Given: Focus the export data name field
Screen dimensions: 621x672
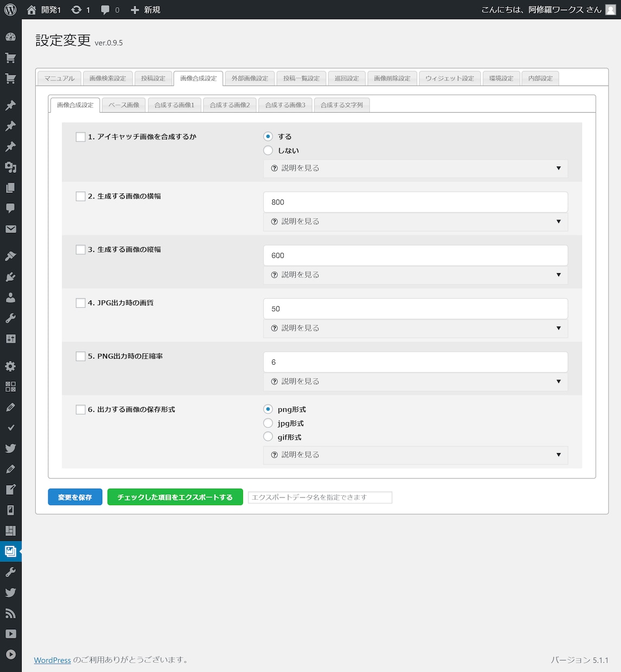Looking at the screenshot, I should click(320, 497).
